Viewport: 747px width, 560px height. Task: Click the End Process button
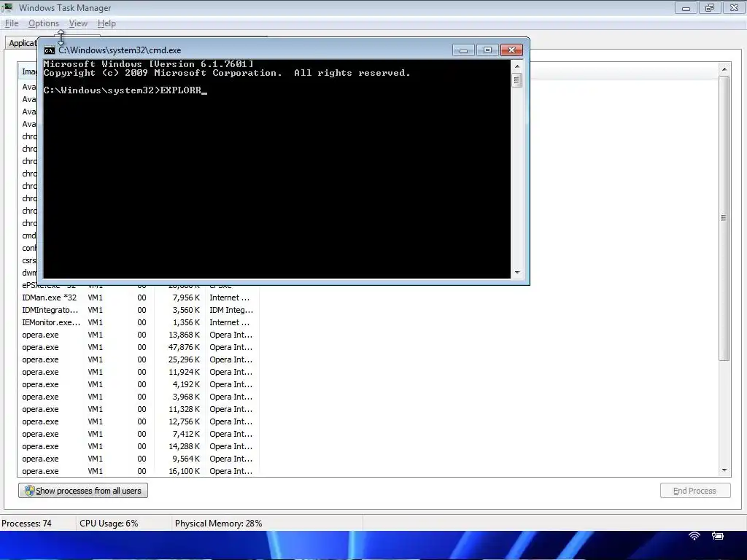tap(695, 491)
